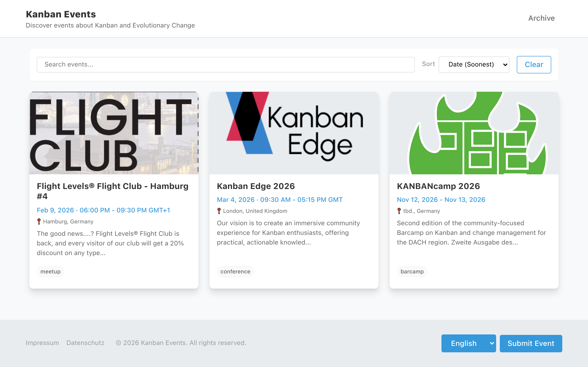
Task: Click the location pin icon beside Hamburg, Germany
Action: (x=39, y=221)
